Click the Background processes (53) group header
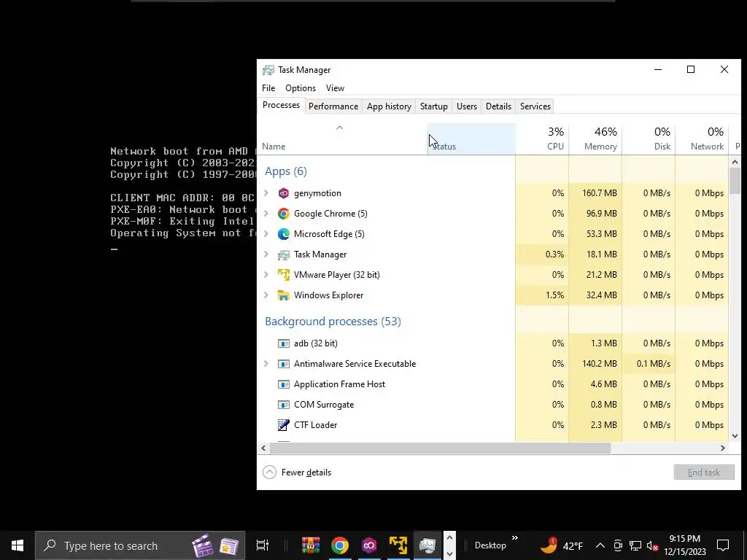747x560 pixels. (333, 322)
